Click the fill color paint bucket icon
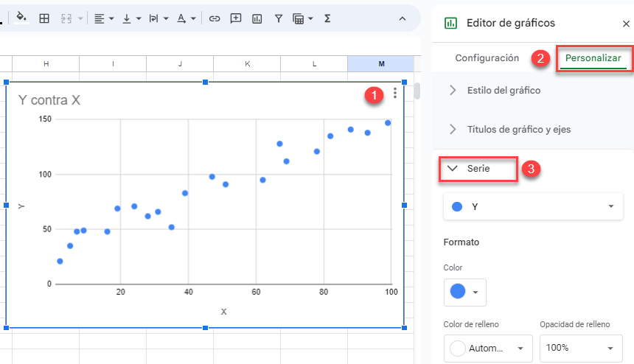The width and height of the screenshot is (634, 364). pyautogui.click(x=21, y=18)
